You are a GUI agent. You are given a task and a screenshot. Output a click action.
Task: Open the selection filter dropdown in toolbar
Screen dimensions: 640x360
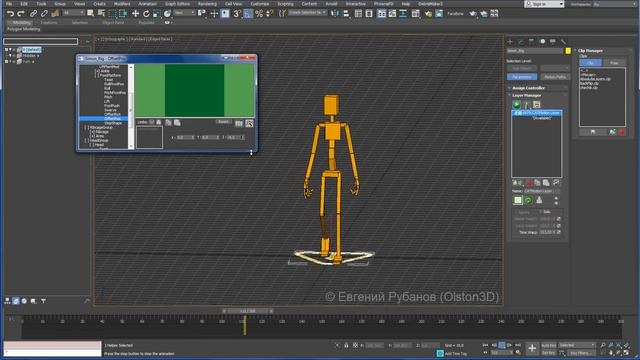(x=73, y=13)
